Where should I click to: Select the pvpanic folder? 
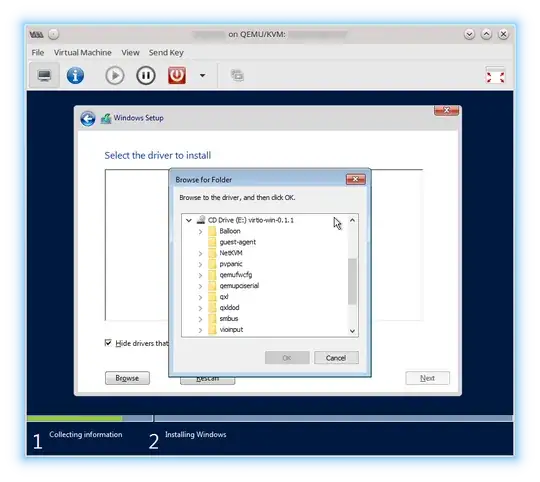(x=231, y=264)
